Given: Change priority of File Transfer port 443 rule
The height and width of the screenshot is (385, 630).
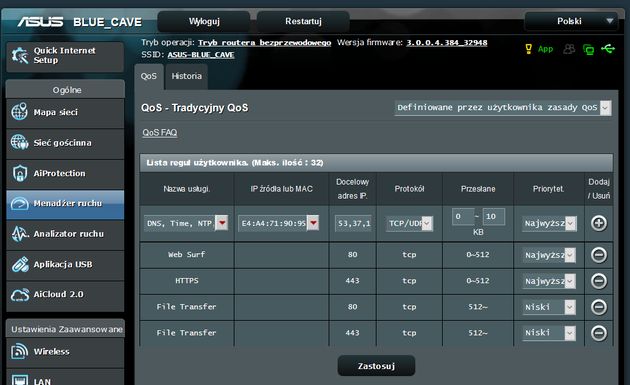Looking at the screenshot, I should (x=549, y=333).
